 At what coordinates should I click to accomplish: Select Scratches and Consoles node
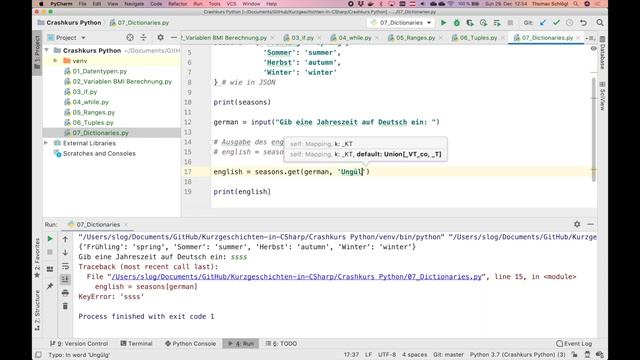coord(99,153)
